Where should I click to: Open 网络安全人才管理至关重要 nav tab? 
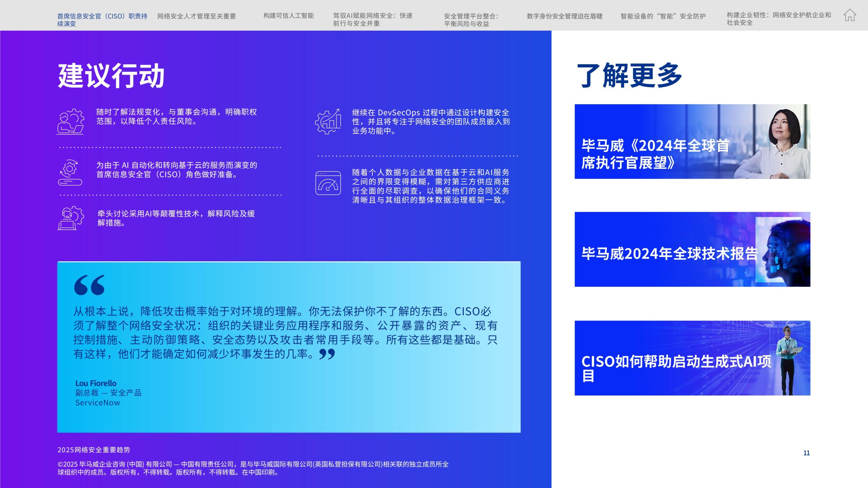(196, 16)
